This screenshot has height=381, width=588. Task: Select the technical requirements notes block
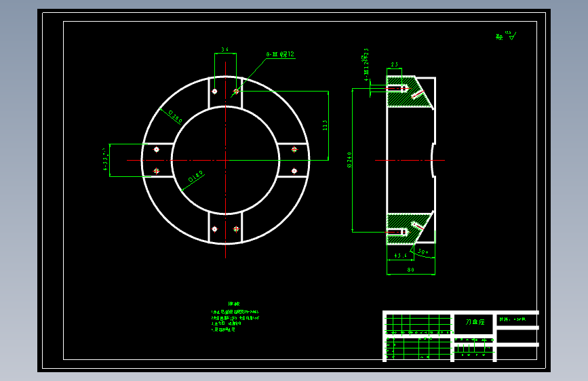(235, 317)
